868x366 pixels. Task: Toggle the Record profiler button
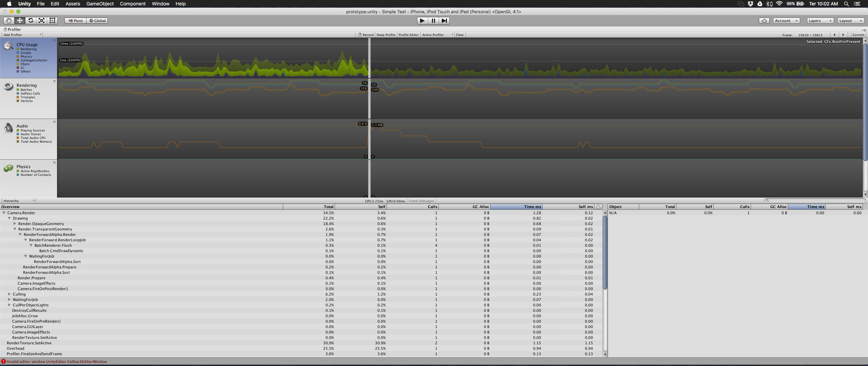coord(366,35)
